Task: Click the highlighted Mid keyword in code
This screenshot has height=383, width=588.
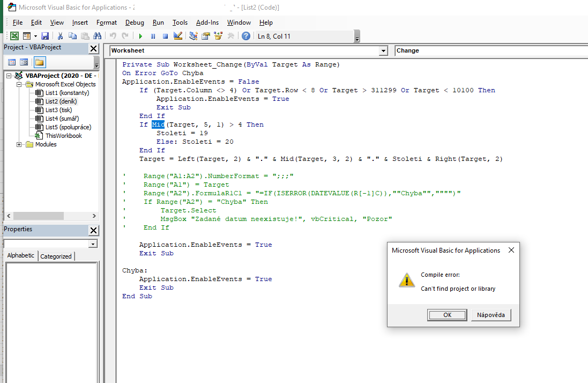Action: coord(158,124)
